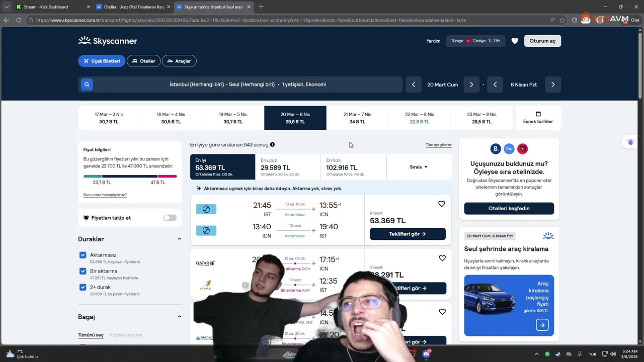
Task: Bookmark the page with the star icon
Action: tap(562, 20)
